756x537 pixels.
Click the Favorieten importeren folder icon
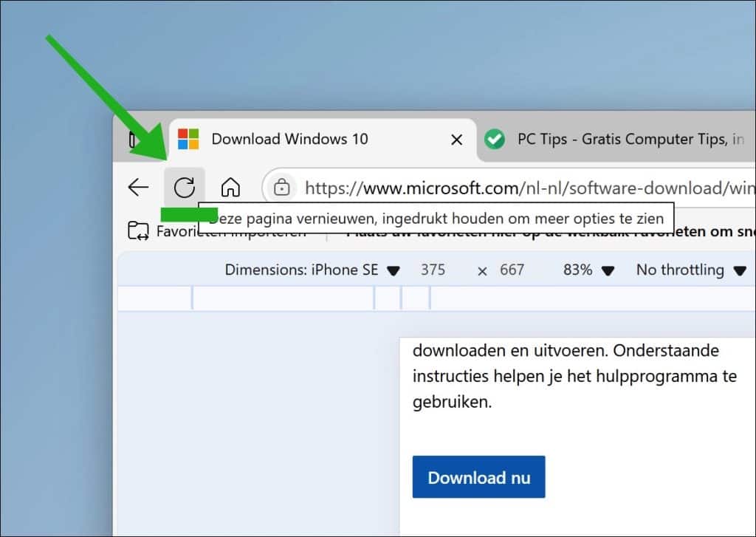coord(138,231)
